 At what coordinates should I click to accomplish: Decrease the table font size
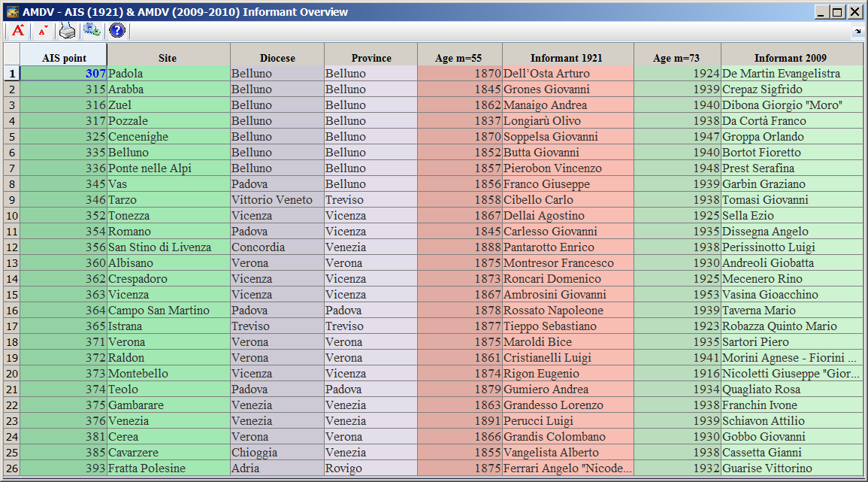click(43, 31)
